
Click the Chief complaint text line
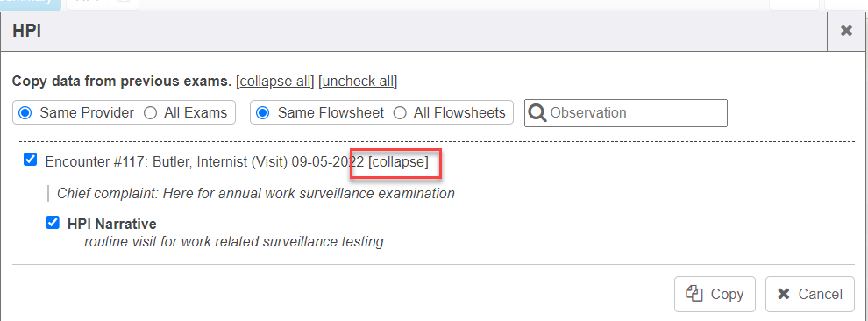click(x=256, y=194)
